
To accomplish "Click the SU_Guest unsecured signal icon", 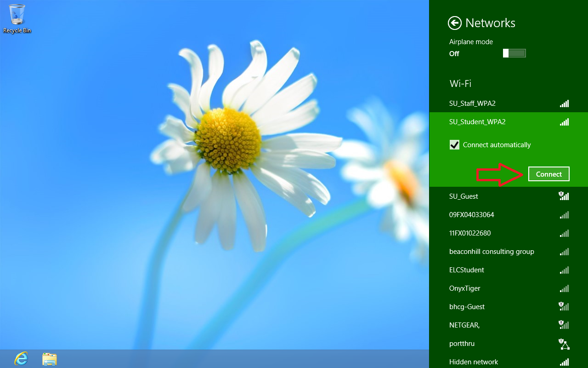I will click(564, 196).
